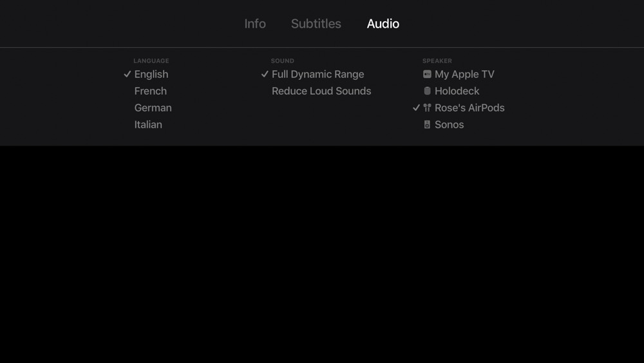The height and width of the screenshot is (363, 644).
Task: Pick Italian from the language list
Action: pyautogui.click(x=148, y=124)
